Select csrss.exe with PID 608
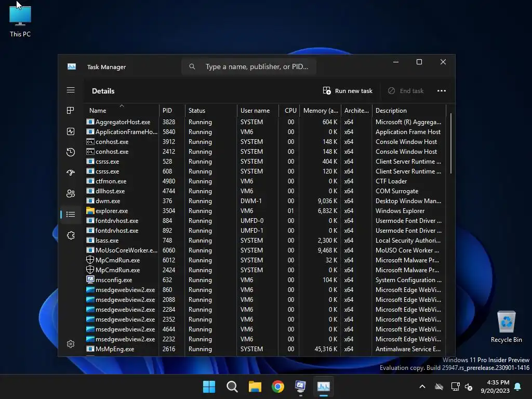 (x=264, y=171)
